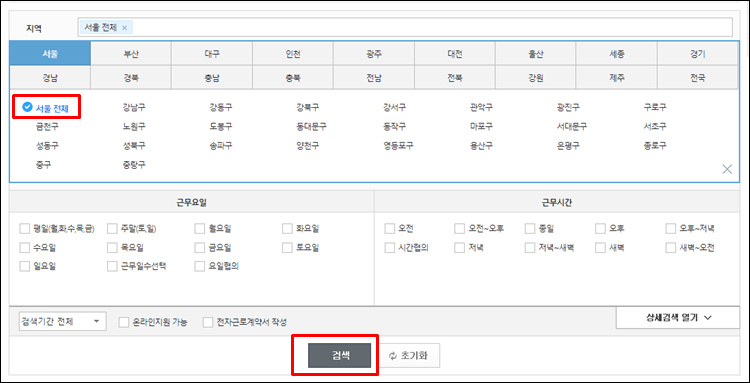
Task: Enable the 종일 full-day checkbox
Action: pos(530,229)
